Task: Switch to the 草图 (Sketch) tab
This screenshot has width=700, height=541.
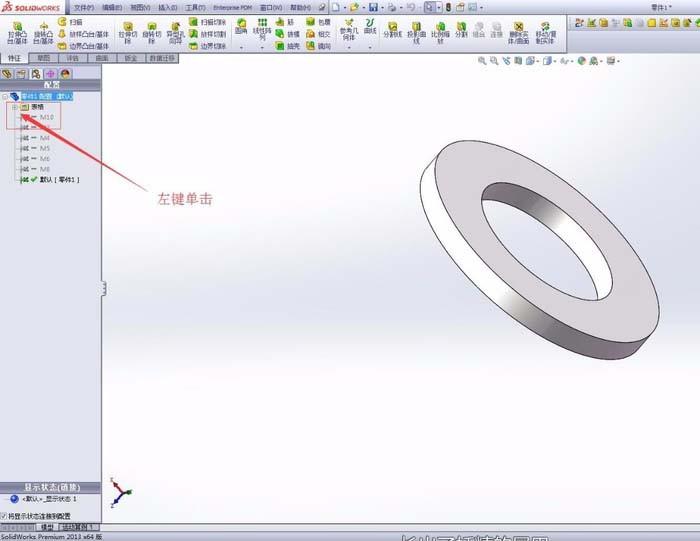Action: 43,58
